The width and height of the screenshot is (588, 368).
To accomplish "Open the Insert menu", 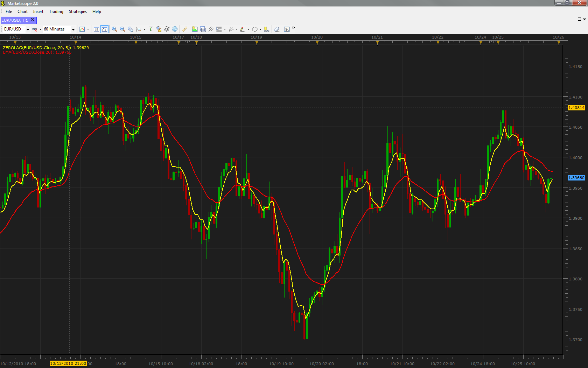I will (x=38, y=12).
